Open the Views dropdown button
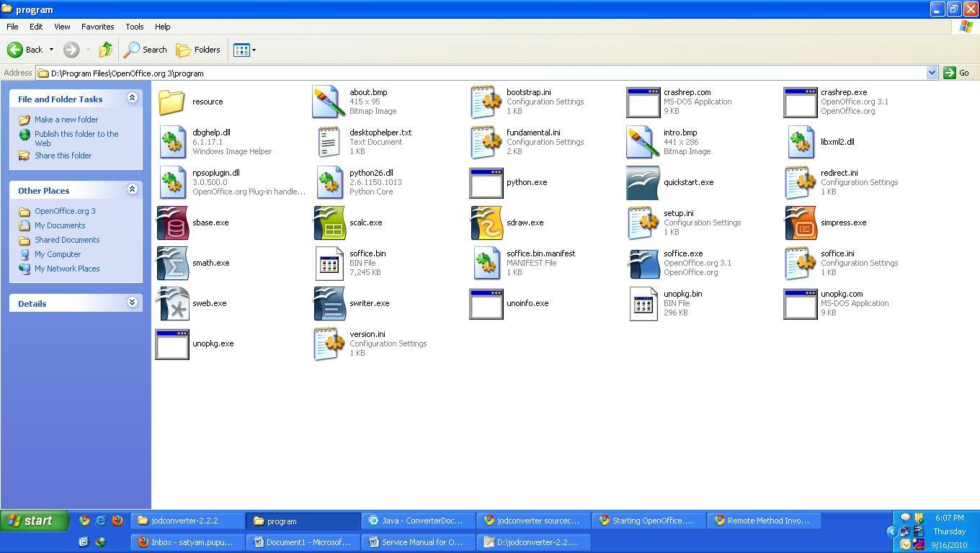The image size is (980, 553). click(244, 50)
